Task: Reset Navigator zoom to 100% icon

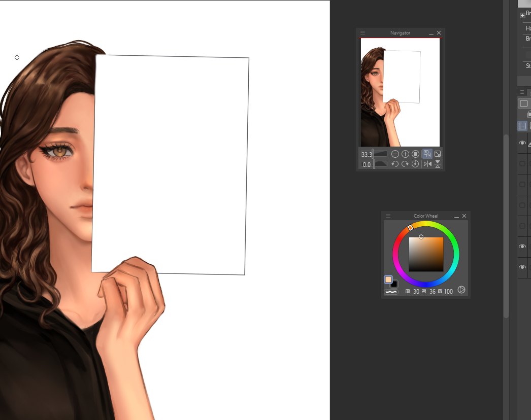Action: coord(416,154)
